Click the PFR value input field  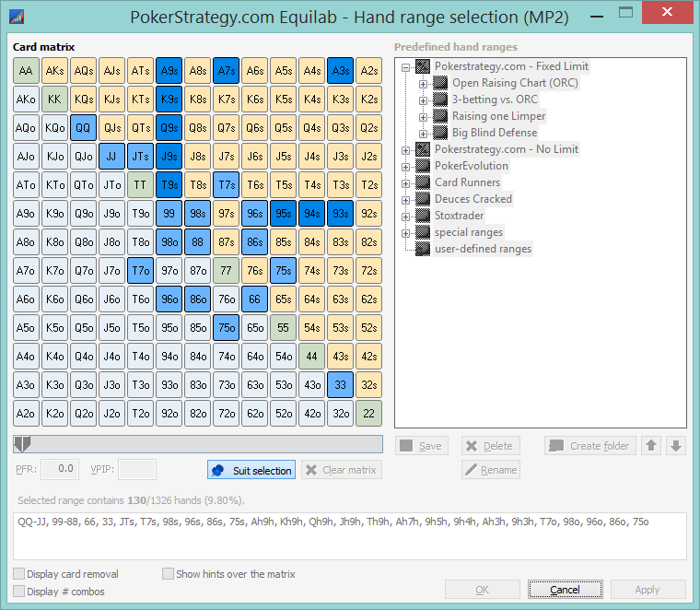pyautogui.click(x=60, y=469)
